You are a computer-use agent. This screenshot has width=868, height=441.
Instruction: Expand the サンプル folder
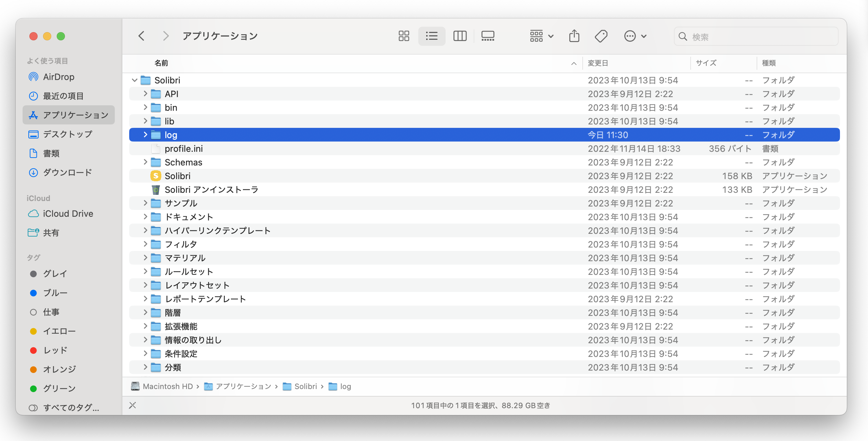(x=145, y=203)
